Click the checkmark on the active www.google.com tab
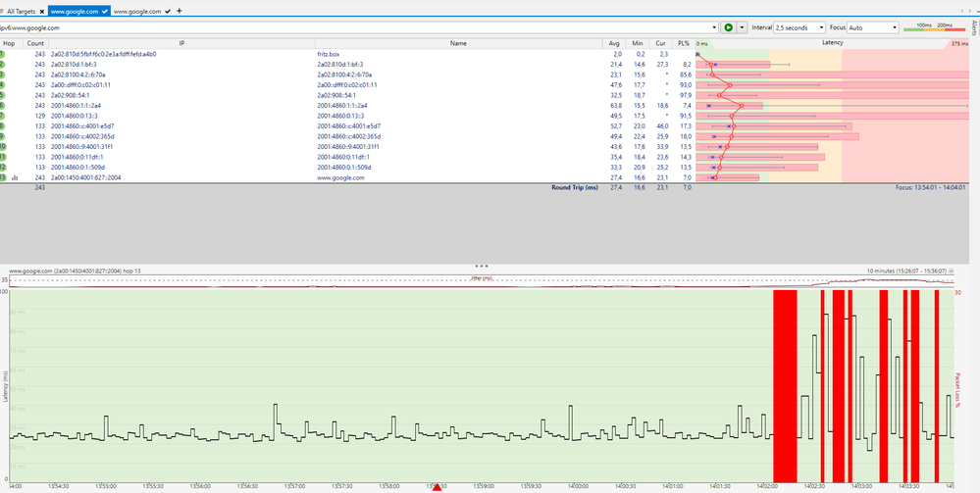980x493 pixels. point(103,11)
